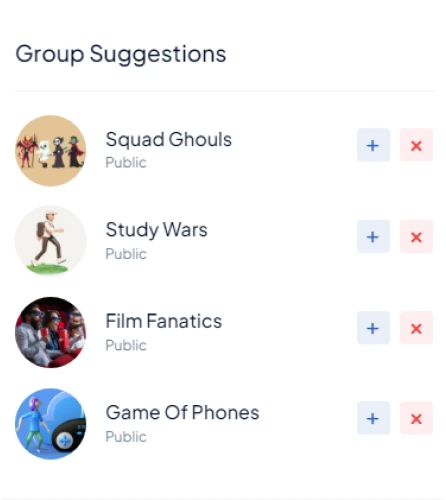Click Public label under Game Of Phones
This screenshot has height=500, width=446.
tap(126, 437)
